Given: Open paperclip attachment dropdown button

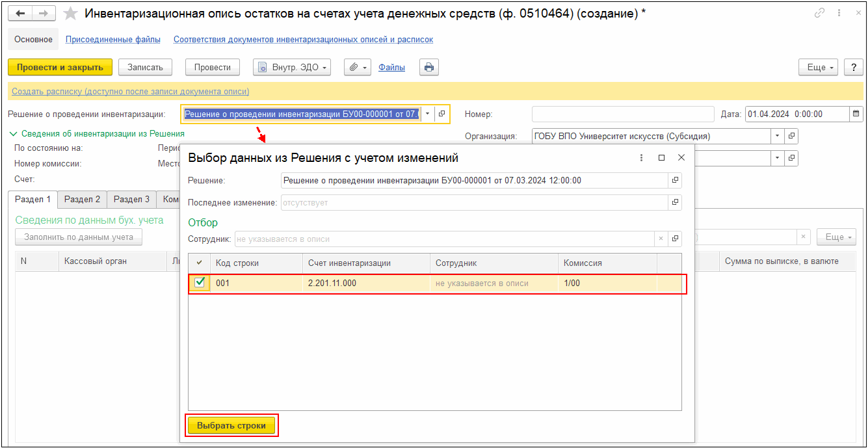Looking at the screenshot, I should click(x=357, y=67).
